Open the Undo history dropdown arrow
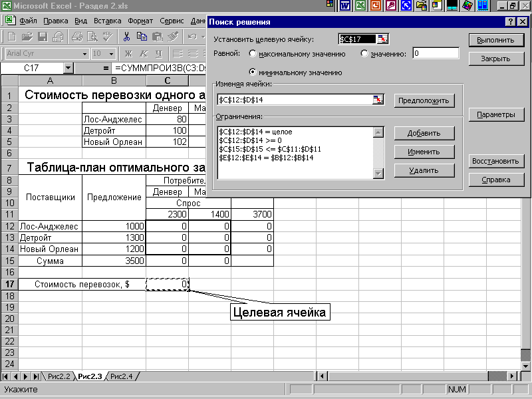532x399 pixels. pyautogui.click(x=203, y=37)
